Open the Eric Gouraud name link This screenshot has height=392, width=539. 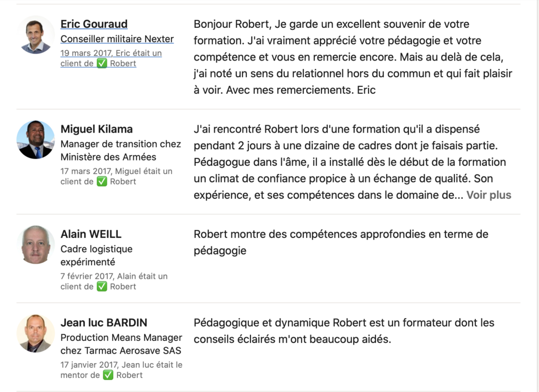point(94,24)
